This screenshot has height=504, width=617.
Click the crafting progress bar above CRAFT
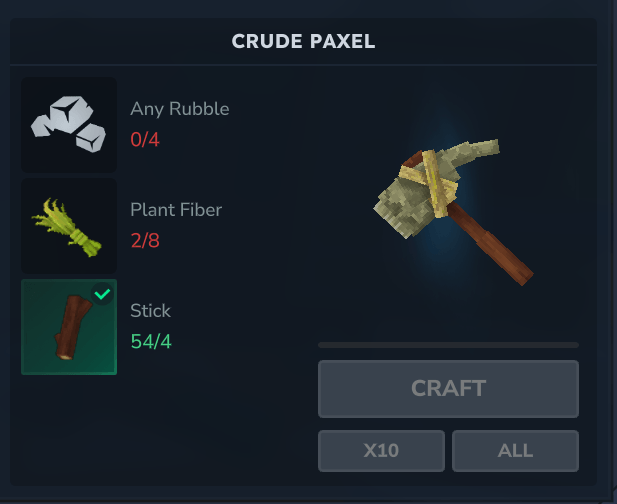coord(448,345)
